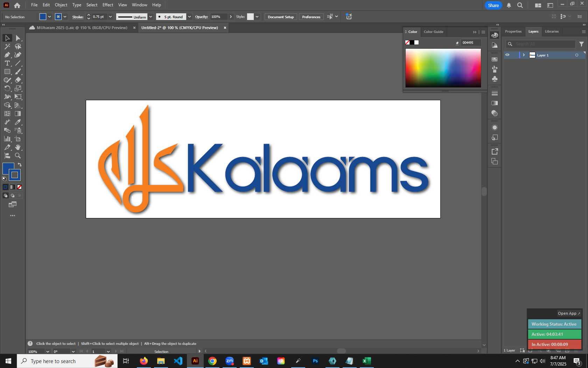Open the fill color dropdown arrow
Viewport: 588px width, 368px height.
pyautogui.click(x=49, y=17)
